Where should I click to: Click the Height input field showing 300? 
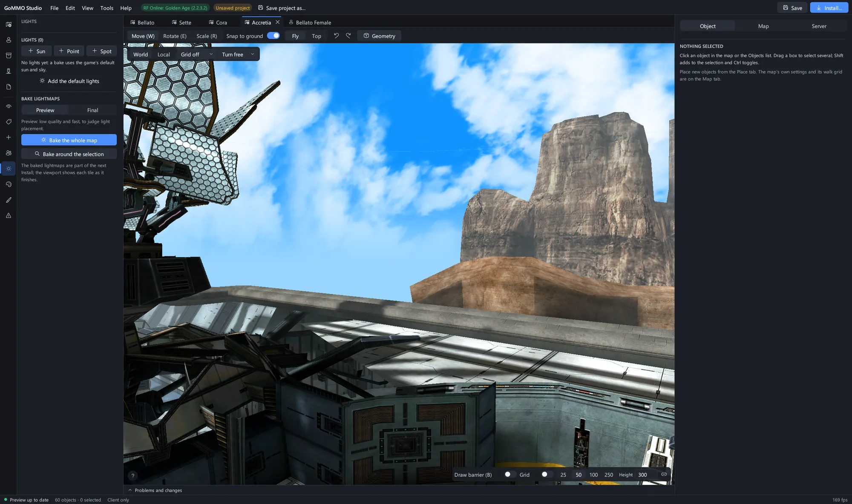point(645,475)
